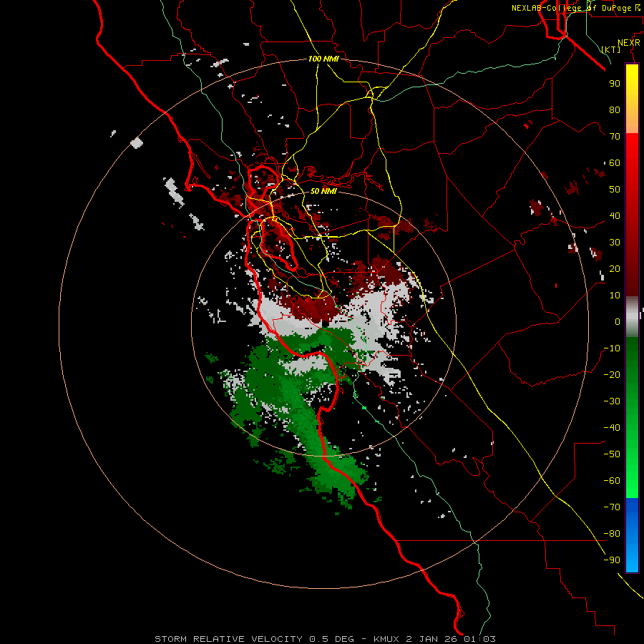Click the 2 JAN 26 date in caption
The width and height of the screenshot is (644, 644).
432,639
